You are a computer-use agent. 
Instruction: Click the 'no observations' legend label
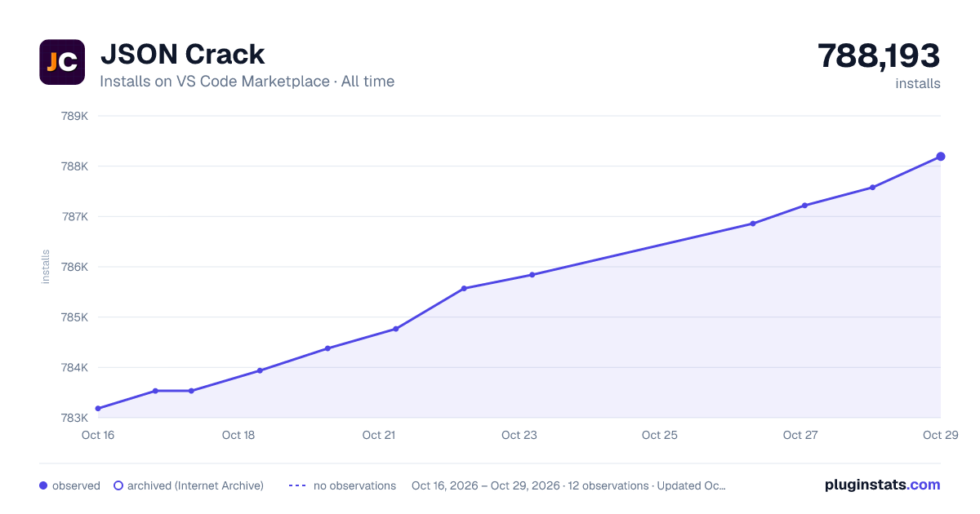coord(354,485)
